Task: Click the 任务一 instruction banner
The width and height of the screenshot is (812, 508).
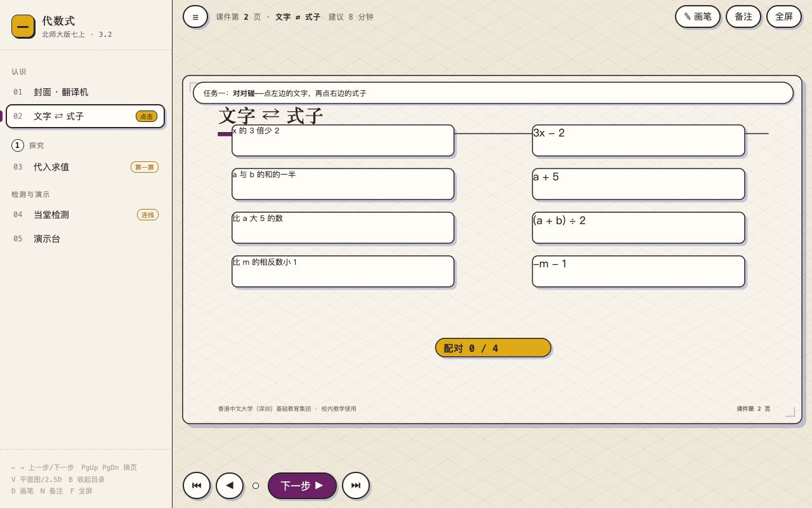Action: coord(493,93)
